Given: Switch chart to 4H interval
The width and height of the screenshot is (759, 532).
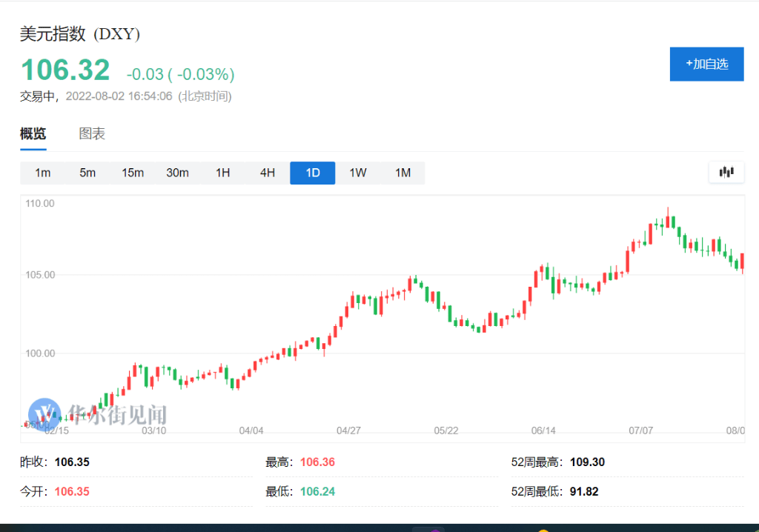Looking at the screenshot, I should pyautogui.click(x=268, y=172).
